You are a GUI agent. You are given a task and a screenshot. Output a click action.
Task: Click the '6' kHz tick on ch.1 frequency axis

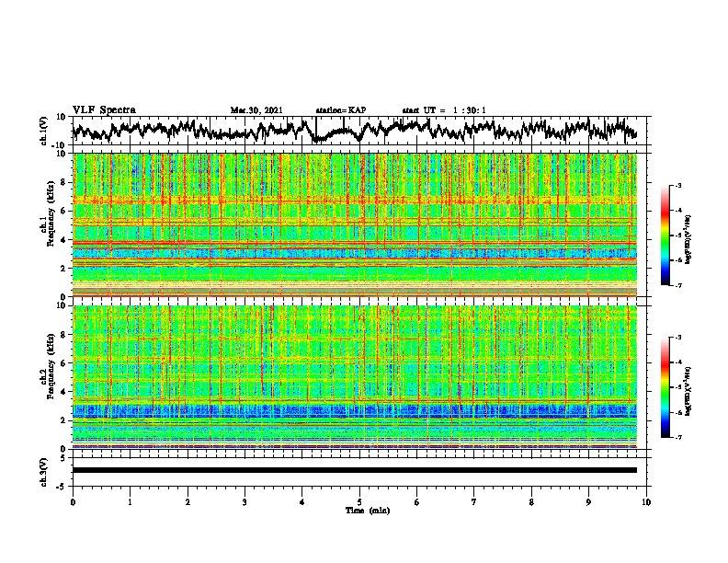[x=63, y=212]
